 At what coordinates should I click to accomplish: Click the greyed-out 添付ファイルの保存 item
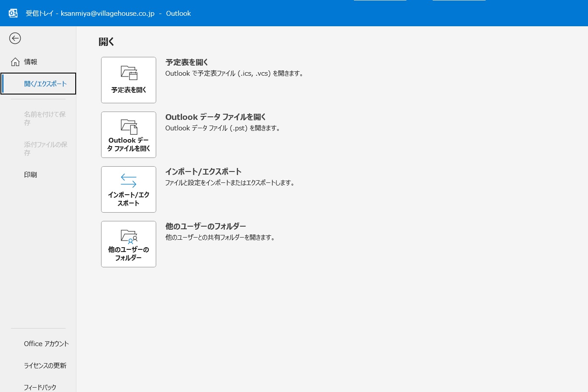45,148
